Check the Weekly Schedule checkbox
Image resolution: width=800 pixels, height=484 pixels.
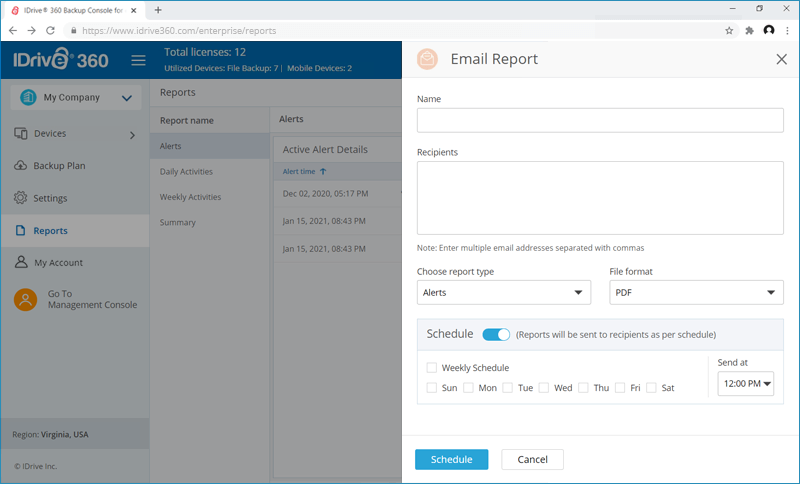click(432, 368)
